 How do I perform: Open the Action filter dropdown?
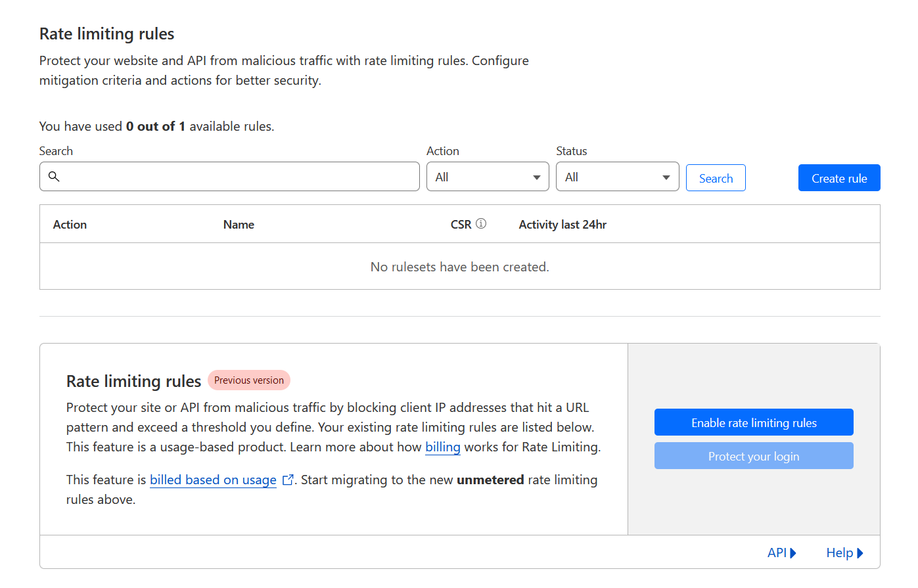tap(488, 176)
